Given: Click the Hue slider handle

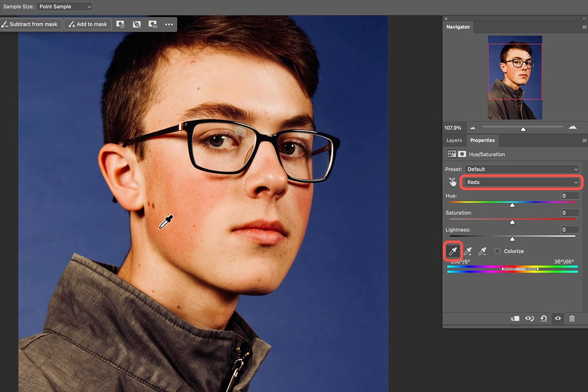Looking at the screenshot, I should 512,205.
